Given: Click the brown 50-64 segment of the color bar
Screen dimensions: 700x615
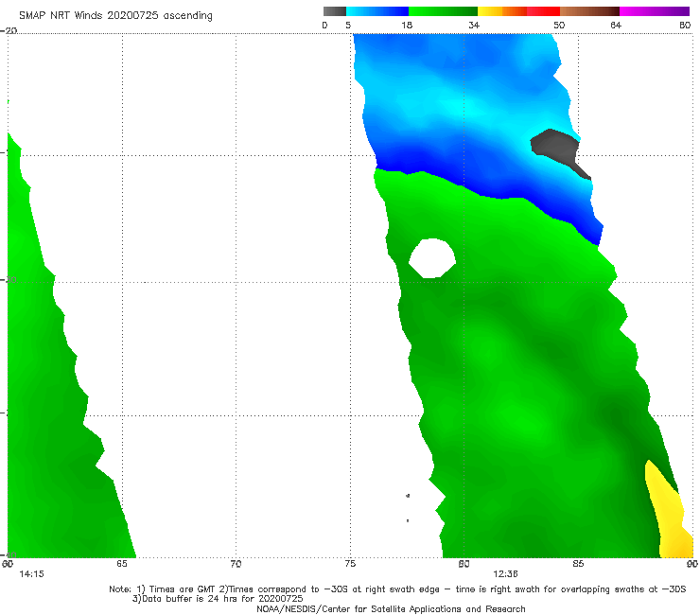Looking at the screenshot, I should 589,11.
